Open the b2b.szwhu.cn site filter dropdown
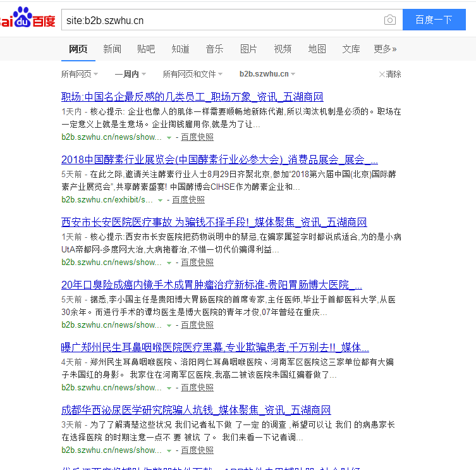Image resolution: width=476 pixels, height=470 pixels. pyautogui.click(x=267, y=74)
